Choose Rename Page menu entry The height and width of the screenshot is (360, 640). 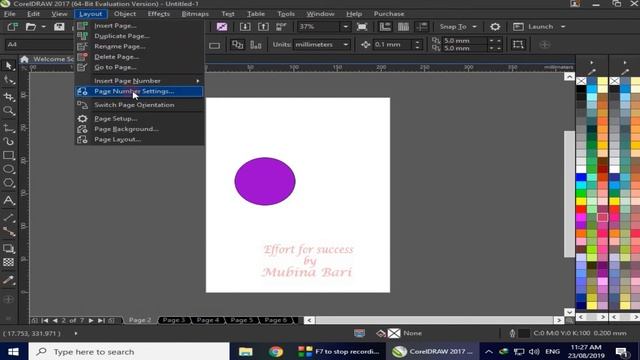click(x=139, y=46)
